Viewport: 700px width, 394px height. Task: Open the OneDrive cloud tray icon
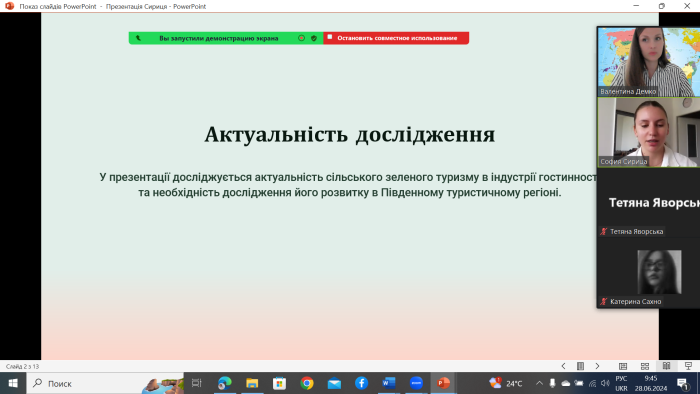click(566, 383)
